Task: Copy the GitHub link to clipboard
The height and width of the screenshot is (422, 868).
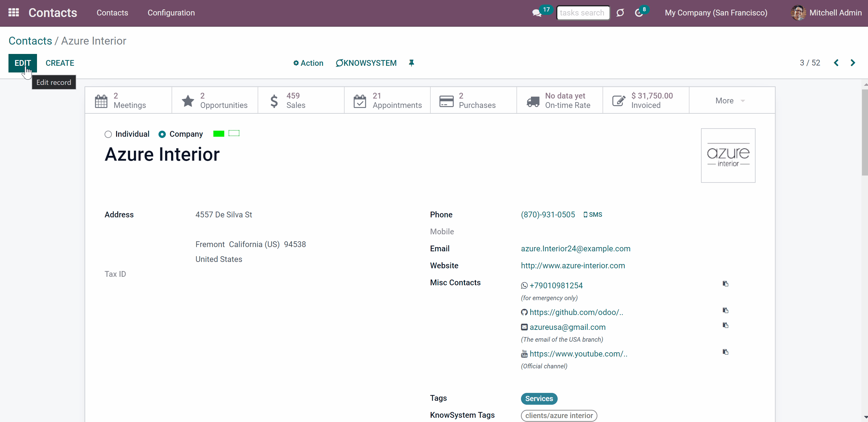Action: (x=726, y=310)
